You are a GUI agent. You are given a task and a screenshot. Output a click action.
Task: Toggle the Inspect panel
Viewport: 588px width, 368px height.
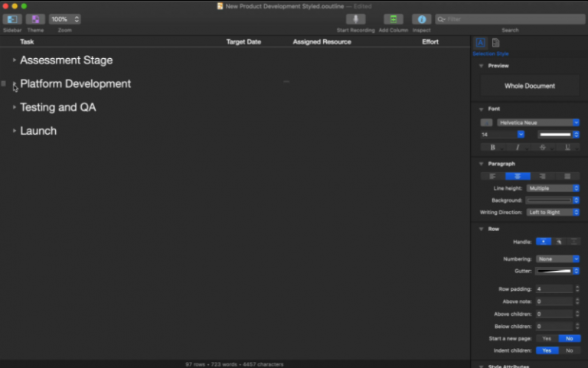click(422, 19)
